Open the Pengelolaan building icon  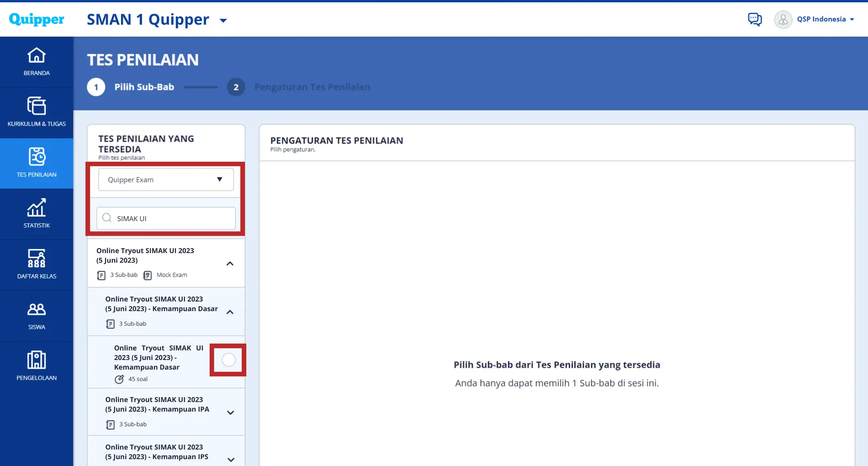37,360
